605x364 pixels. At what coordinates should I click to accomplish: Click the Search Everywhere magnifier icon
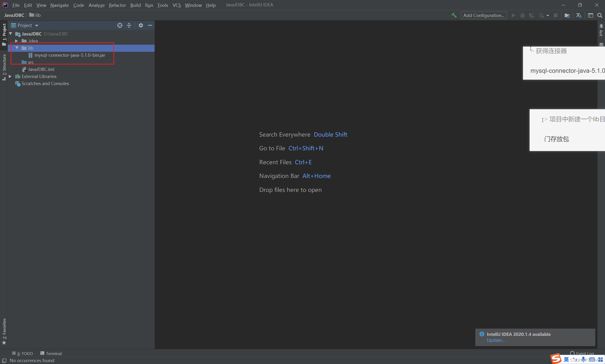[600, 15]
